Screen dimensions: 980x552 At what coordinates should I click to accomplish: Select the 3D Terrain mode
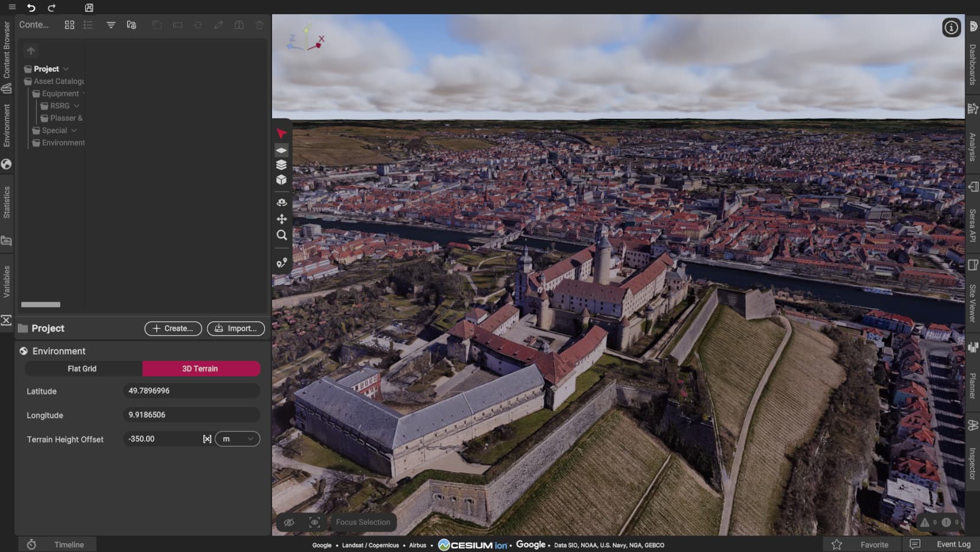200,369
